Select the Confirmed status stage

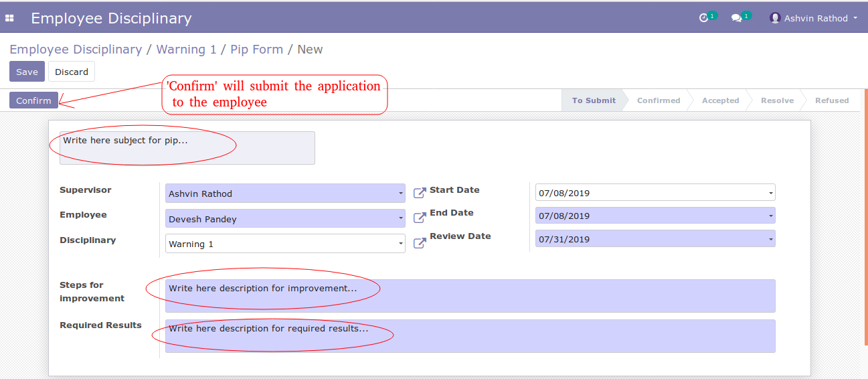click(x=659, y=100)
